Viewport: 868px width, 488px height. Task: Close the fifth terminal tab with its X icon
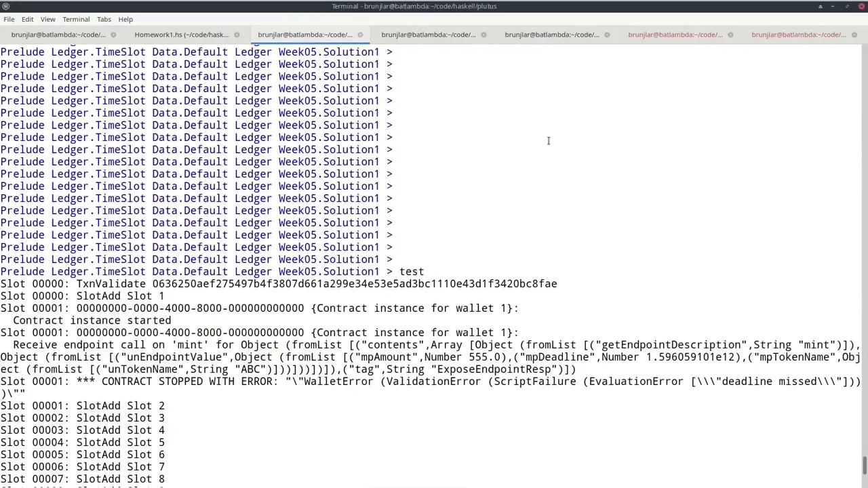[x=607, y=35]
